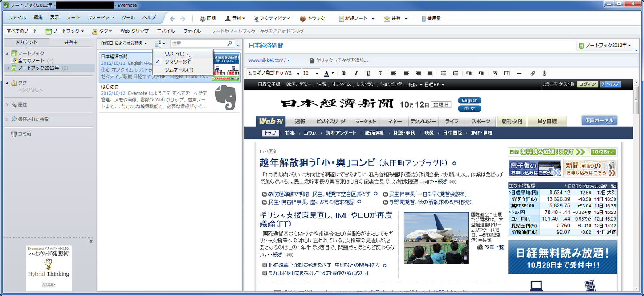
Task: Create a note with 新規ノート
Action: click(353, 19)
